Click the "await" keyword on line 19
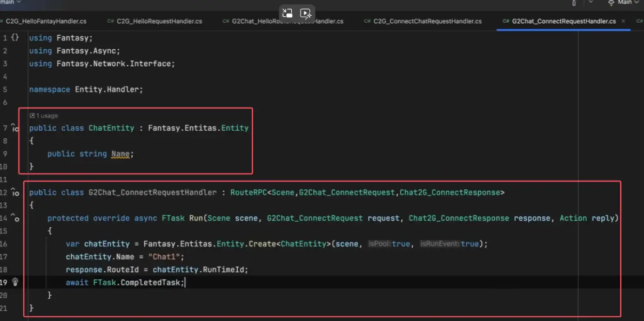Viewport: 644px width, 321px height. 77,283
